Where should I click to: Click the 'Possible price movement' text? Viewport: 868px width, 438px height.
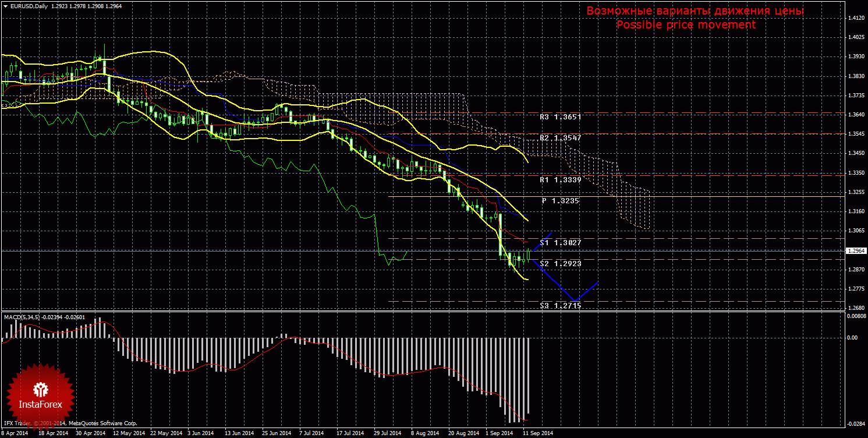coord(686,25)
